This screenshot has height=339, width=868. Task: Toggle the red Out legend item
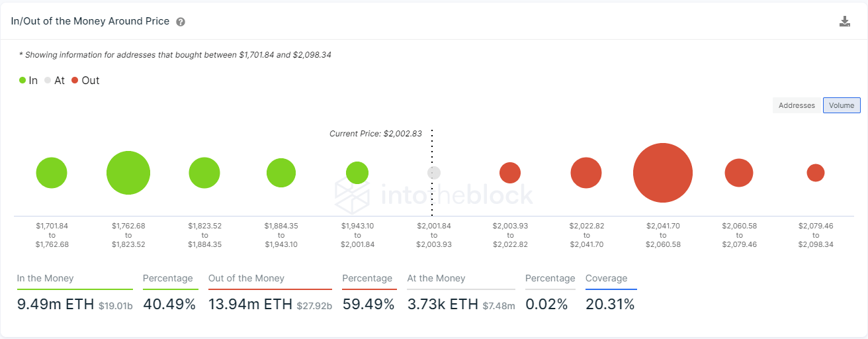click(85, 80)
